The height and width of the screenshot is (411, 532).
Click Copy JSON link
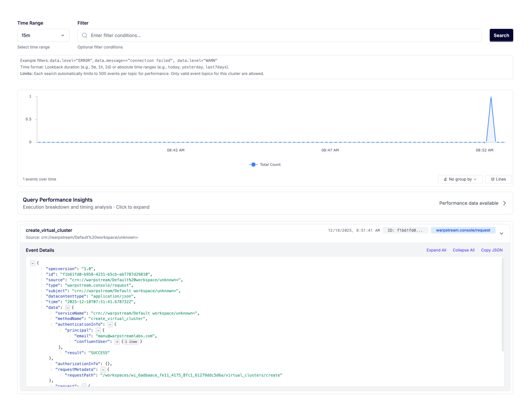(x=492, y=250)
